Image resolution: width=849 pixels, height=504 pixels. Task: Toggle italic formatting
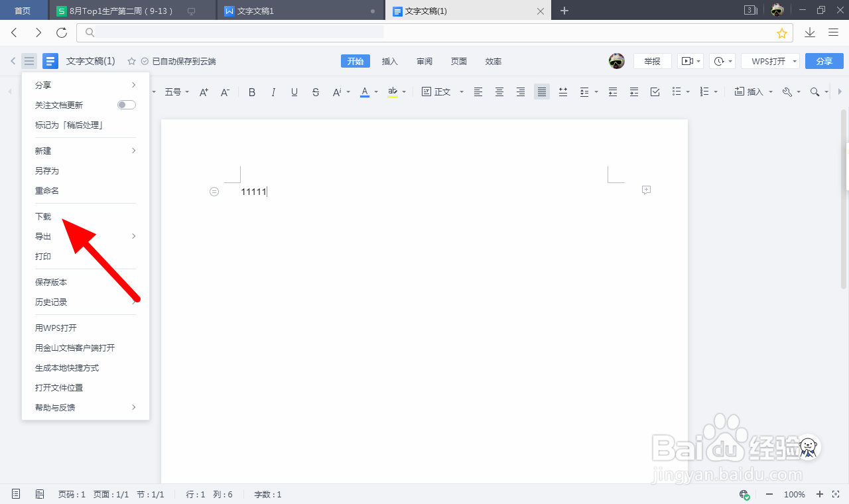point(273,92)
